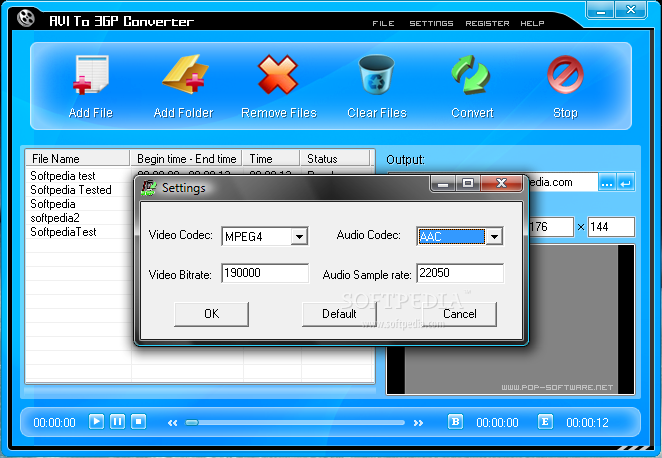Close the main AVI To 3GP Converter window
The width and height of the screenshot is (662, 458).
[x=631, y=10]
